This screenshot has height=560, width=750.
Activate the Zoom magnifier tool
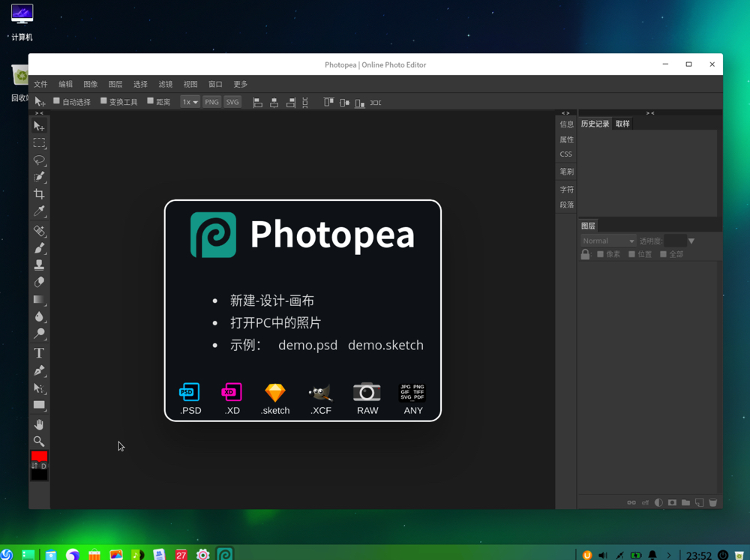(39, 442)
